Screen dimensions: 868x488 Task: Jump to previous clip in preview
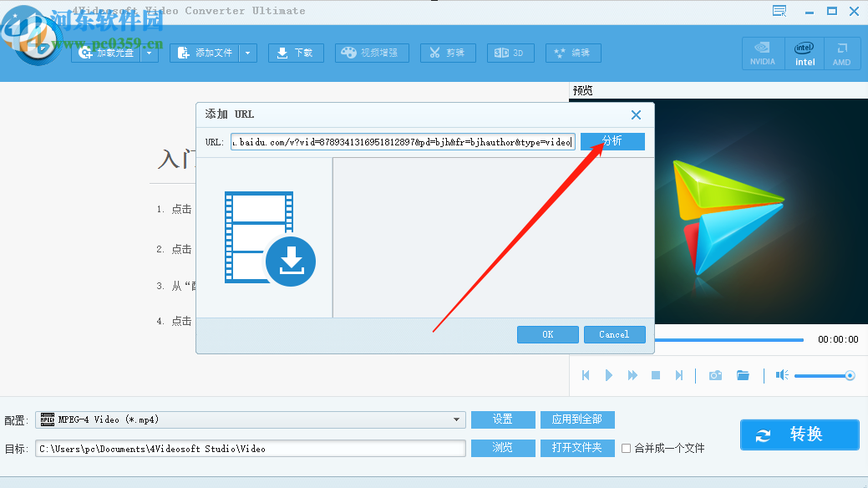586,375
